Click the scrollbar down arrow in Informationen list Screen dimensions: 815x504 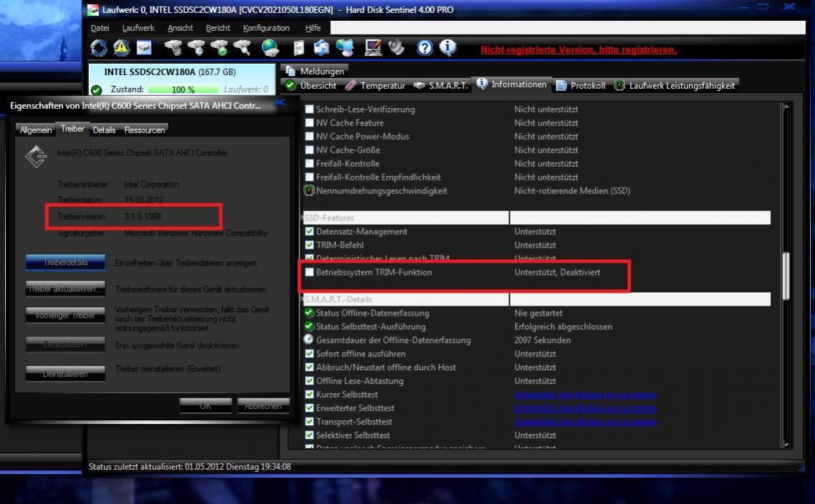[x=786, y=444]
